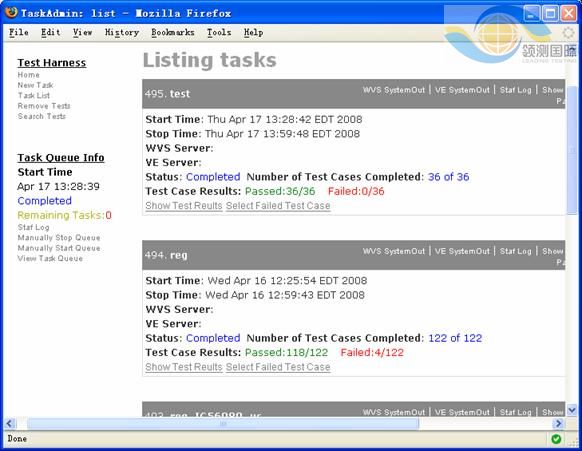Click Select Failed Test Case for task 495
582x451 pixels.
click(278, 206)
